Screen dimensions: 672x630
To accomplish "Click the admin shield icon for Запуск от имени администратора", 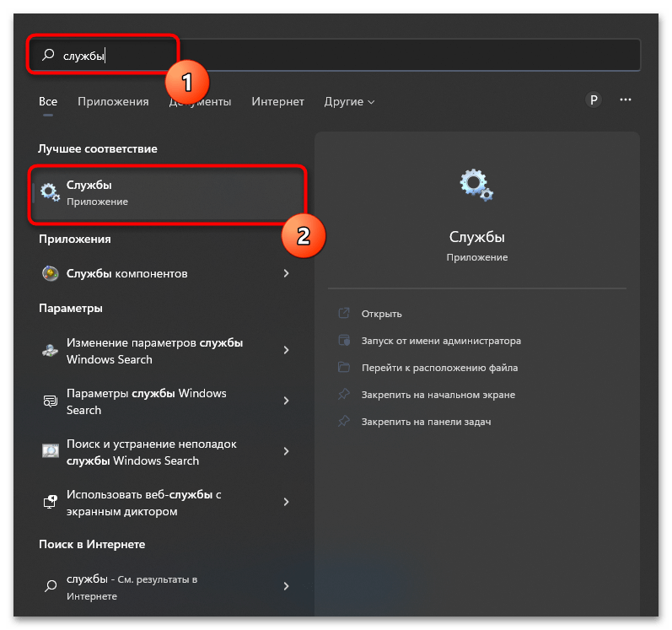I will coord(344,340).
